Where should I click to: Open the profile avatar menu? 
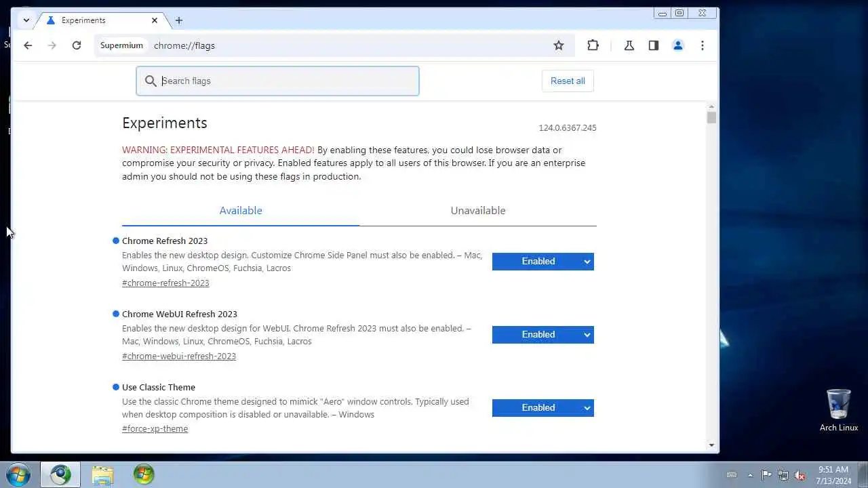coord(678,45)
